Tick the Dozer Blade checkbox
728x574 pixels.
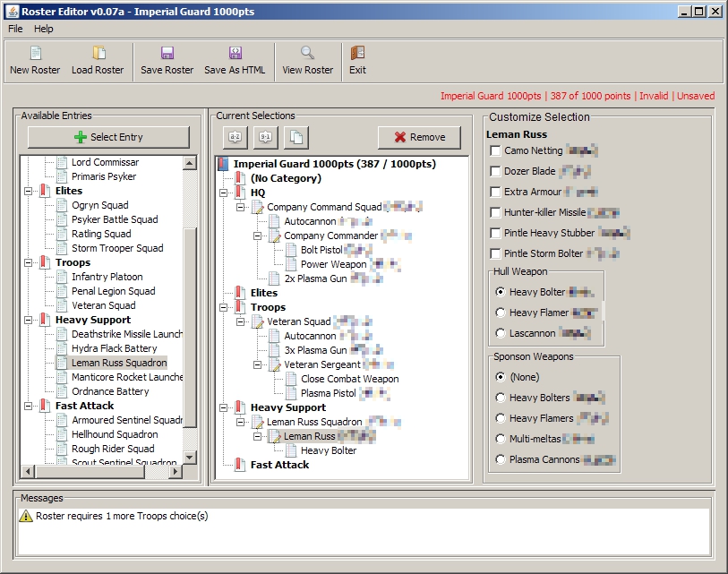pos(495,171)
